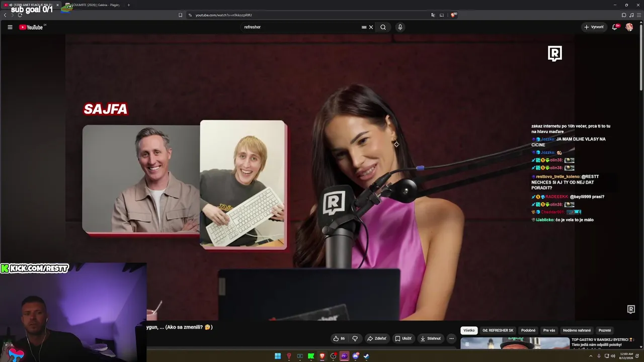Viewport: 644px width, 362px height.
Task: Open the taskbar volume control
Action: coord(613,356)
